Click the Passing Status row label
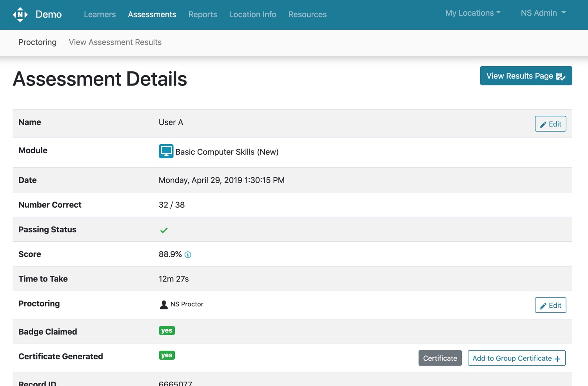 (47, 230)
